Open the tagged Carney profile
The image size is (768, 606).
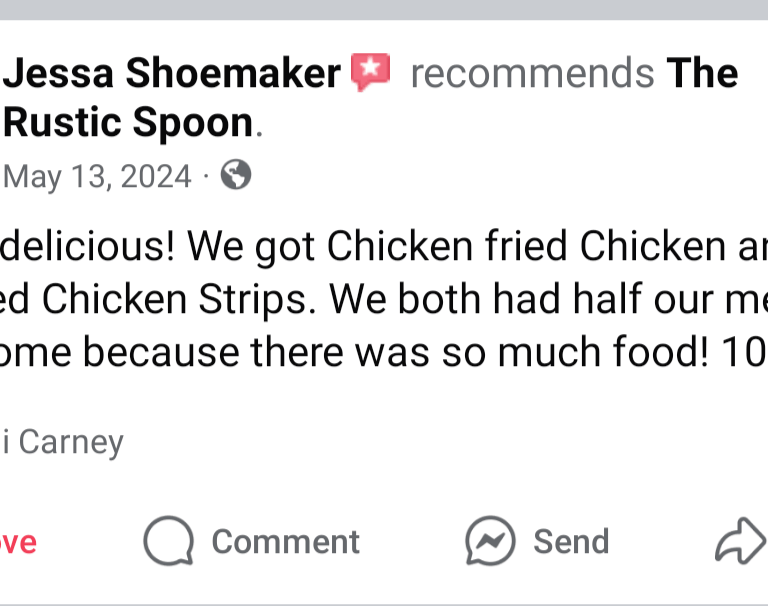[66, 441]
